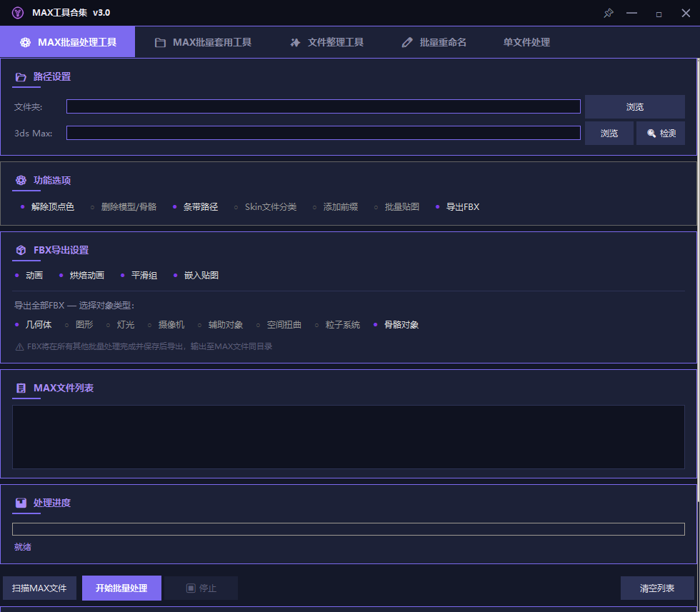Enable the 批量贴图 option
This screenshot has width=700, height=612.
397,206
